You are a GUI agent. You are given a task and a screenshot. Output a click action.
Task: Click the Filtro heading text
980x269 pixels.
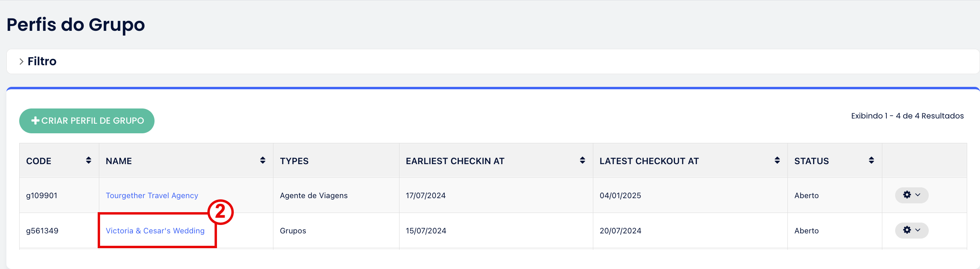pos(42,62)
